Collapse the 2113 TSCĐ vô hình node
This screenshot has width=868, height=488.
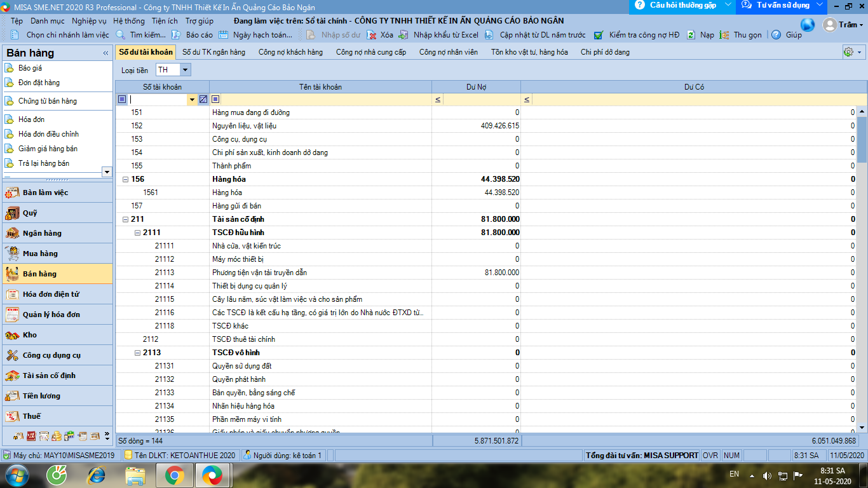137,353
